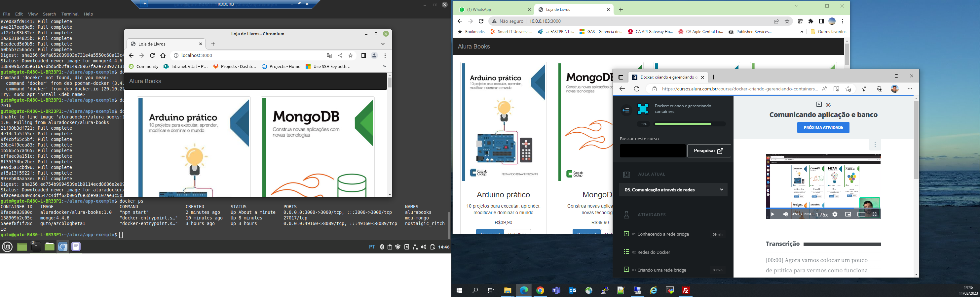Toggle Chromium side panel icon
Viewport: 980px width, 297px height.
tap(364, 55)
